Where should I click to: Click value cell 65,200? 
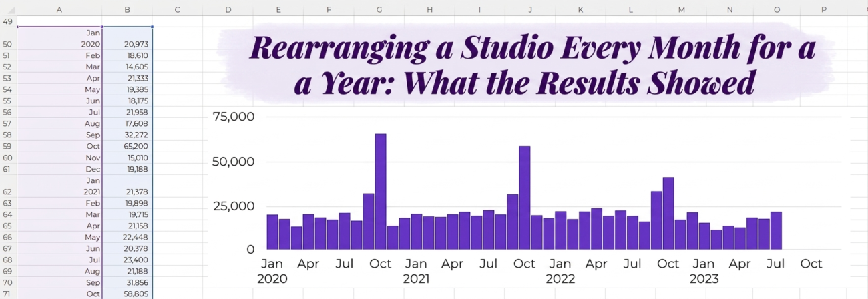tap(127, 146)
